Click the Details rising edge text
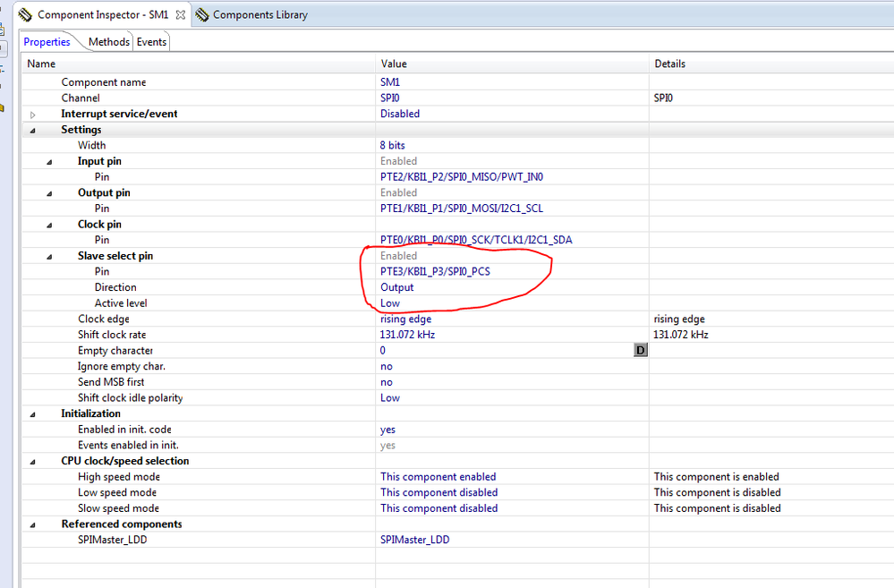 [679, 319]
